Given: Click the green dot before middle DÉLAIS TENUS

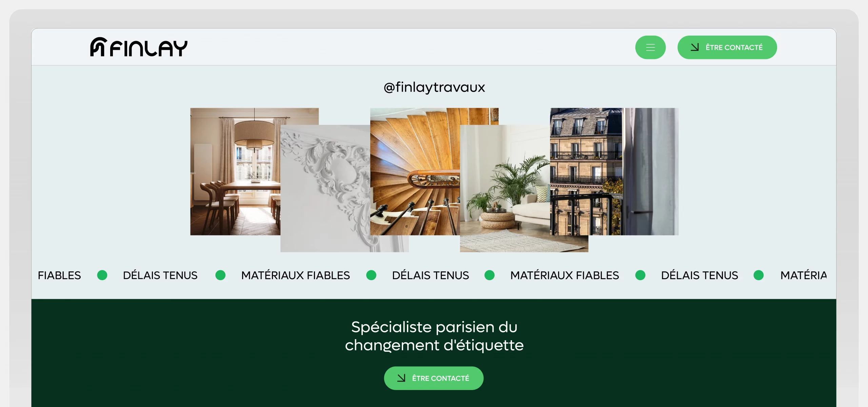Looking at the screenshot, I should (x=371, y=275).
